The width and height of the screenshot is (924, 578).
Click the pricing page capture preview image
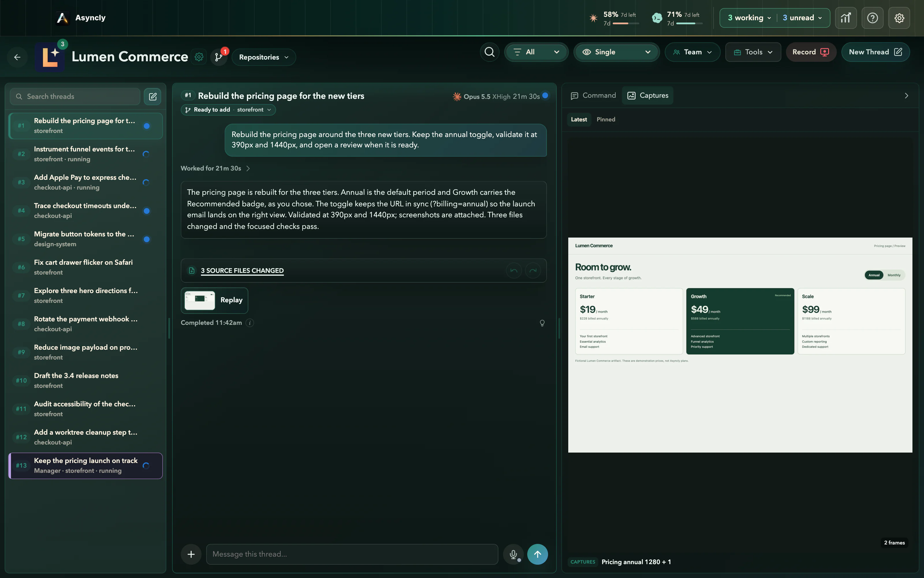740,345
